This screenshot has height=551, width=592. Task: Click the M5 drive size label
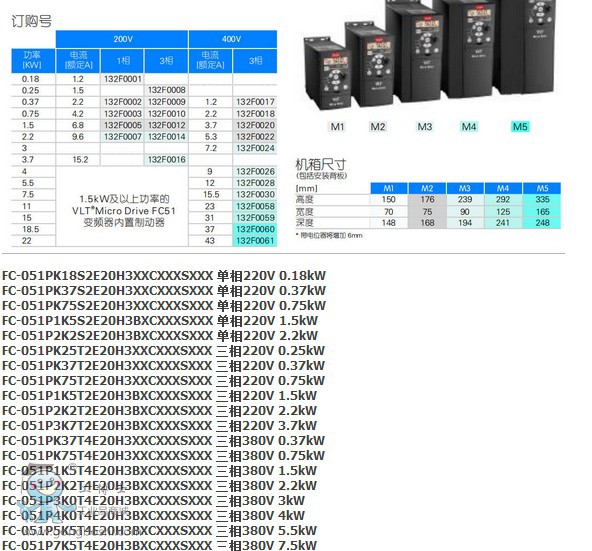coord(520,127)
